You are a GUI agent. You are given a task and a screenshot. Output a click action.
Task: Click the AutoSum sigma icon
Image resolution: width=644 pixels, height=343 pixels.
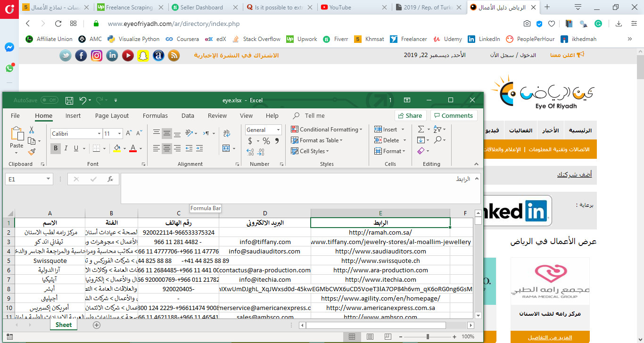point(420,129)
